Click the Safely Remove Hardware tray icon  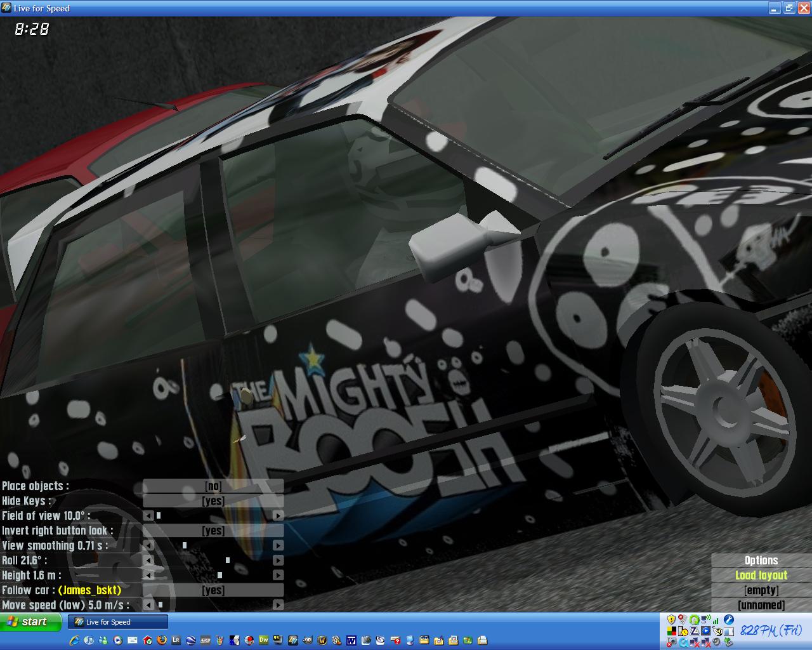729,642
